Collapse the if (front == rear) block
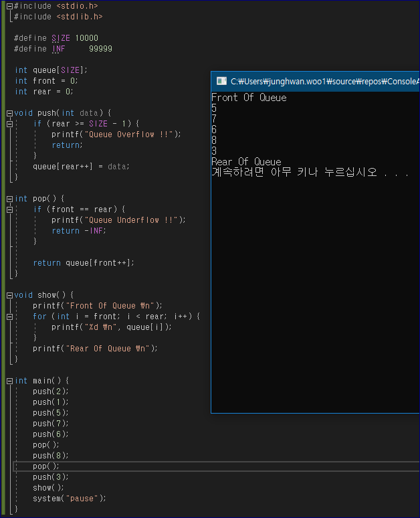 9,209
